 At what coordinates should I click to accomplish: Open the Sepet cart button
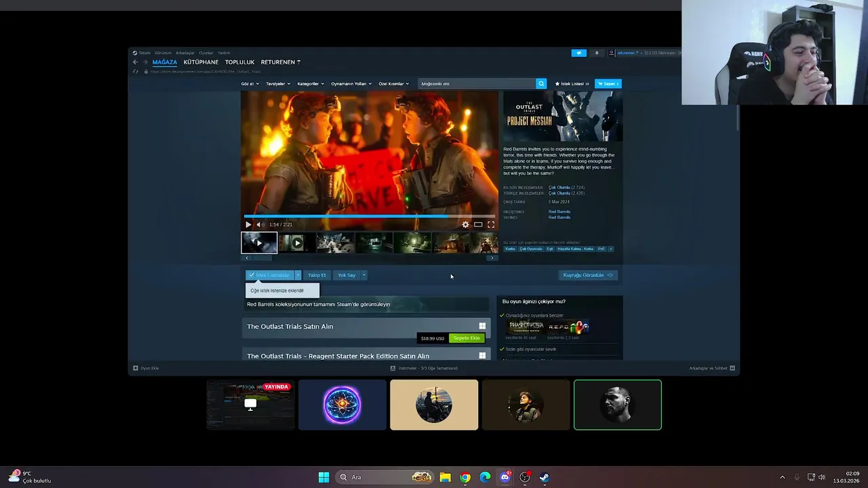(608, 83)
